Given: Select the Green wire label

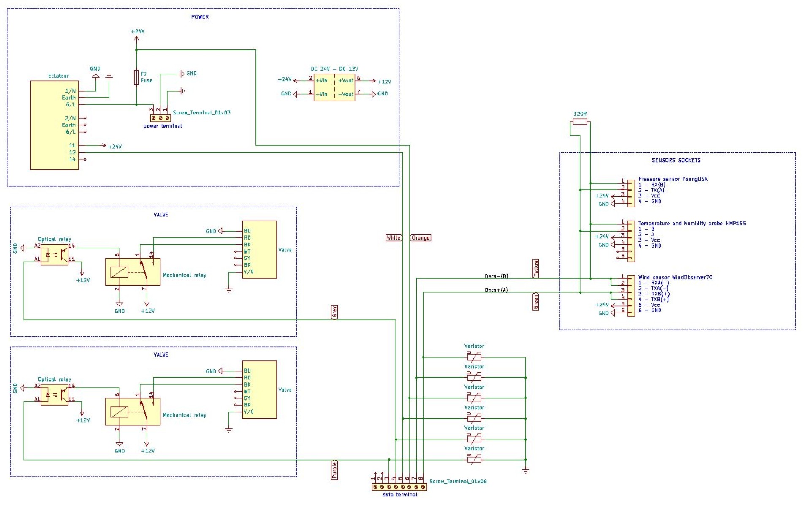Looking at the screenshot, I should [536, 302].
